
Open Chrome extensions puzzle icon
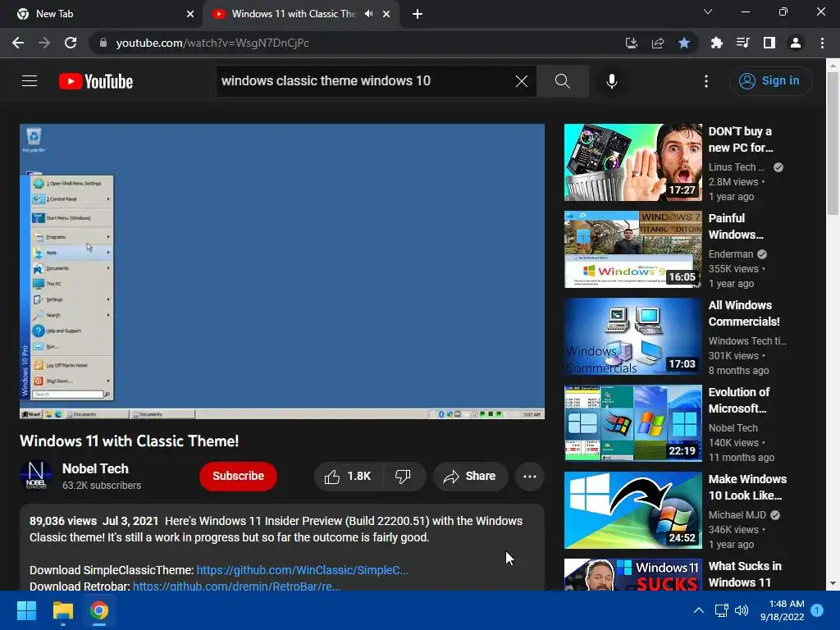point(717,43)
